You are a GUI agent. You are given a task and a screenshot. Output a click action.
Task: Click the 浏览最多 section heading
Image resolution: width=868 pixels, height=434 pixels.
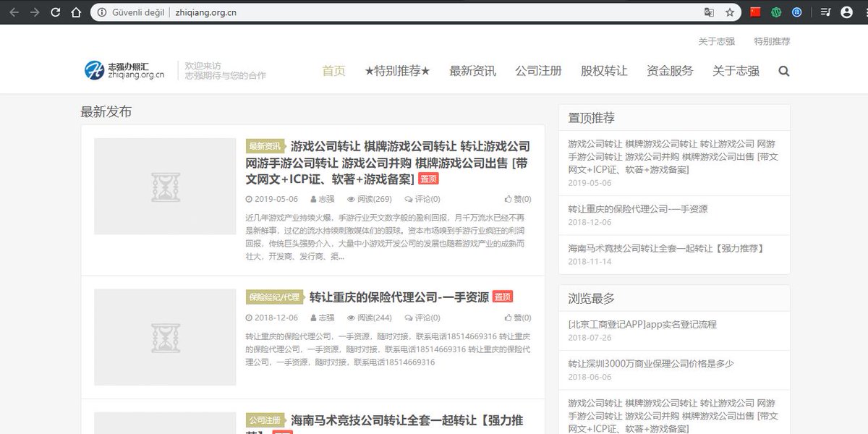(591, 299)
